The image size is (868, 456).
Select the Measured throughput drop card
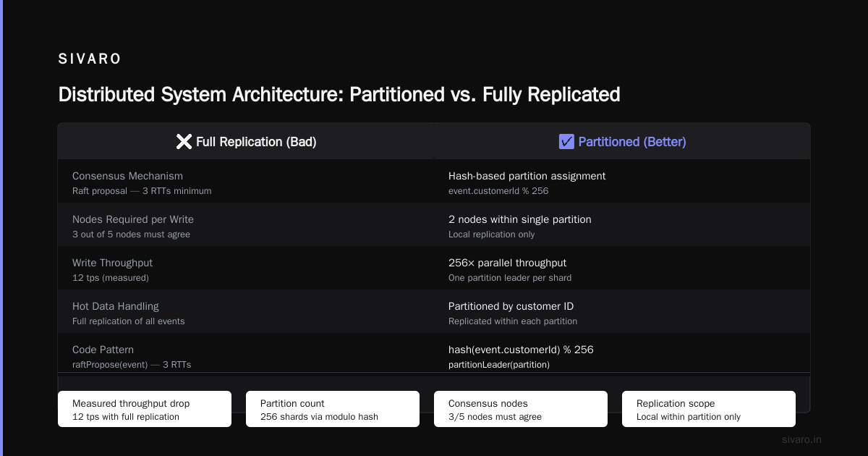coord(145,409)
